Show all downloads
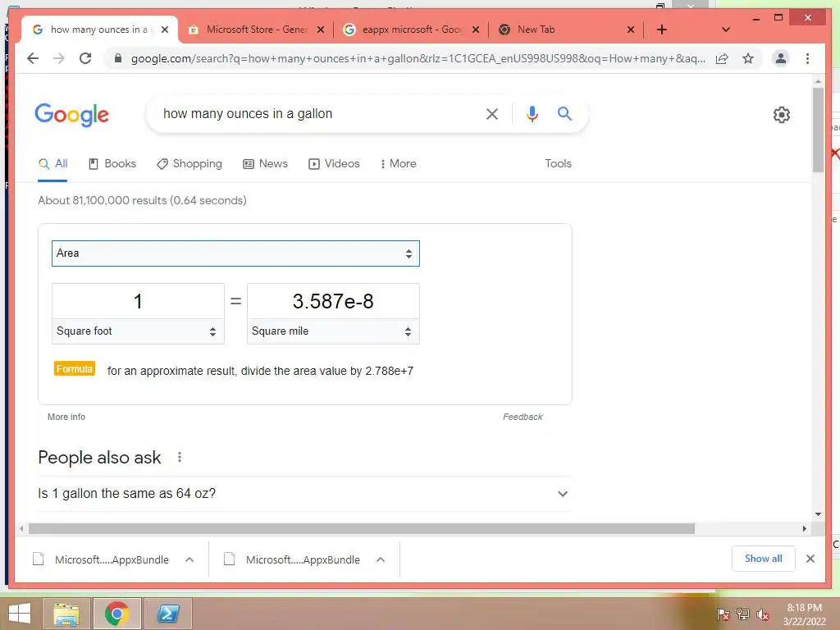The width and height of the screenshot is (840, 630). pyautogui.click(x=764, y=559)
